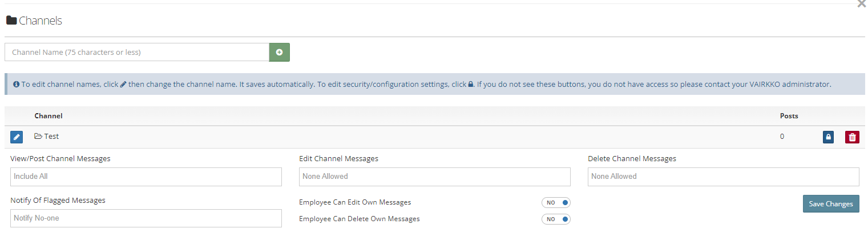868x240 pixels.
Task: Click into the Channel Name input field
Action: tap(137, 52)
